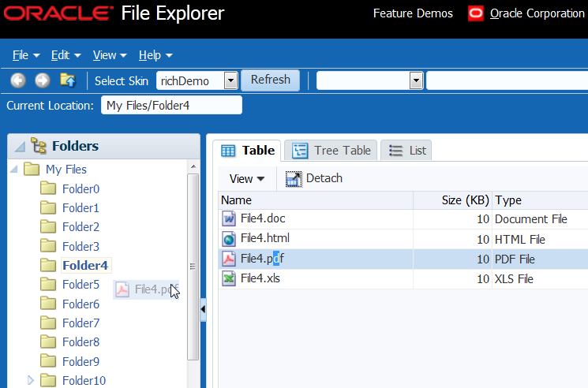
Task: Click the Folders panel hierarchy icon
Action: 39,146
